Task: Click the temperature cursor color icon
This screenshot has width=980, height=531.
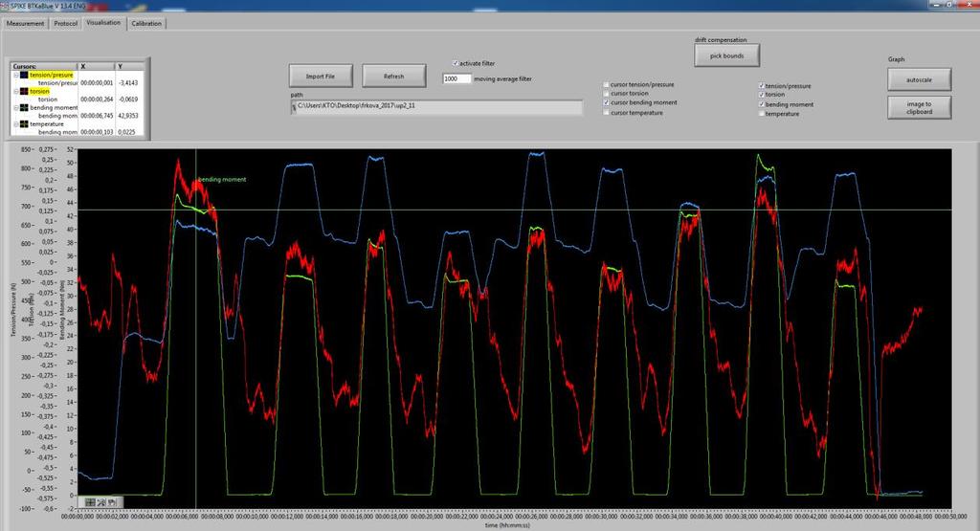Action: pyautogui.click(x=24, y=123)
